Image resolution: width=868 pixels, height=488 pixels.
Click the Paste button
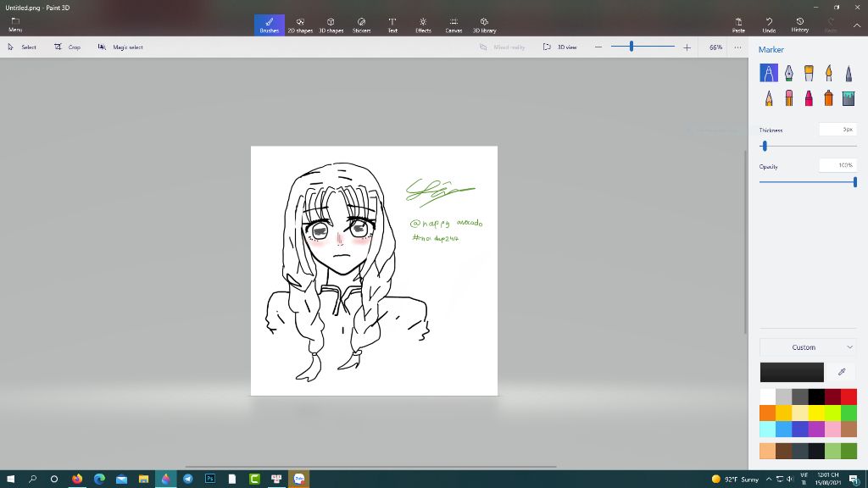pyautogui.click(x=738, y=25)
